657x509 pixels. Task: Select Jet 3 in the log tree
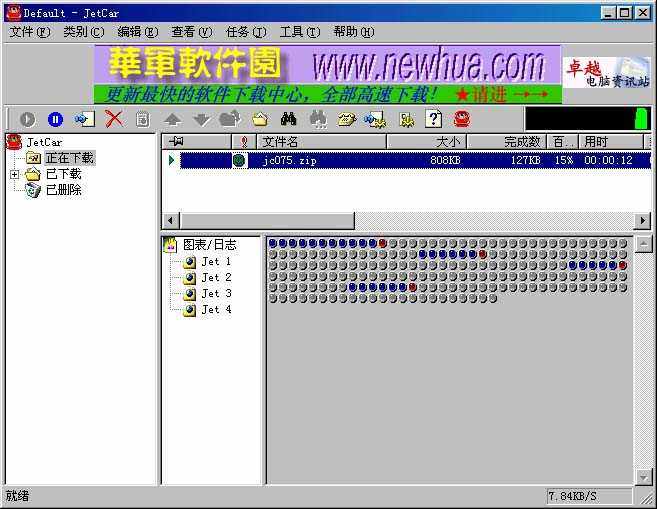click(x=215, y=294)
